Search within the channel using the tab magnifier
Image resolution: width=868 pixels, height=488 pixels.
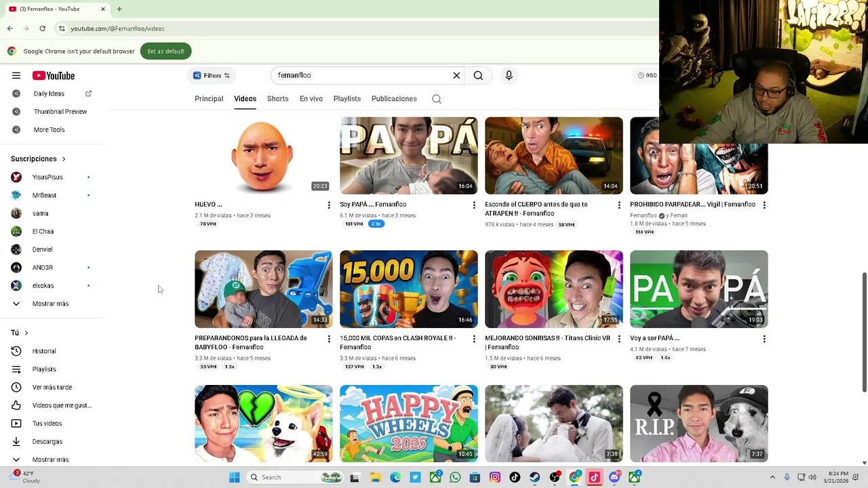[x=437, y=99]
